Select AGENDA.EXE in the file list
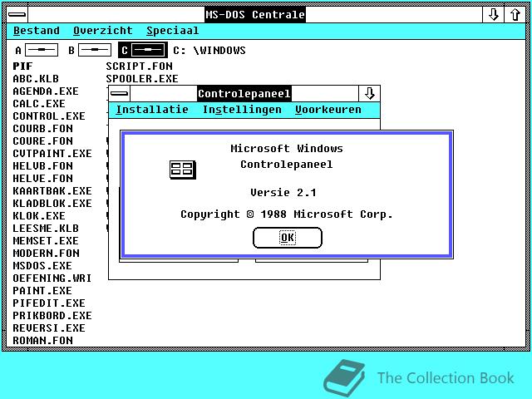This screenshot has width=532, height=399. click(x=46, y=91)
